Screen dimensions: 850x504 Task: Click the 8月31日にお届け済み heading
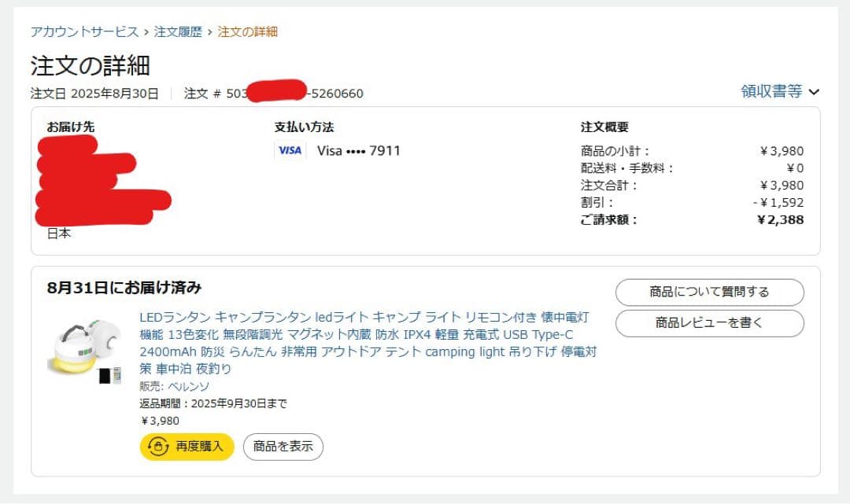124,288
